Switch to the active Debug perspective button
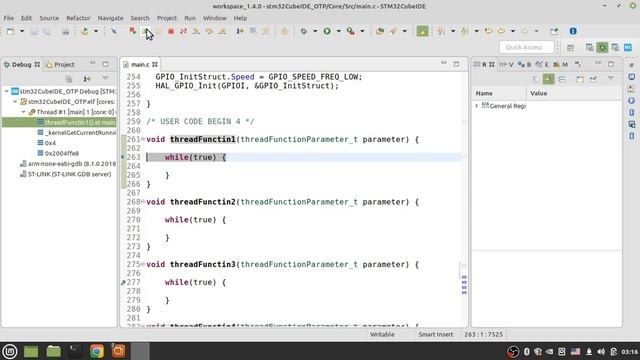 [602, 47]
